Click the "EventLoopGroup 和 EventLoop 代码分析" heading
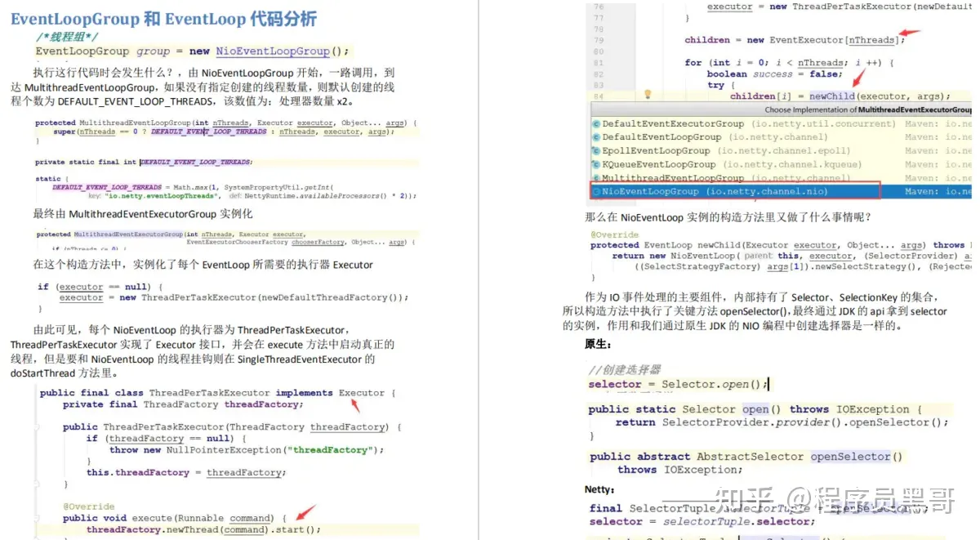 point(163,19)
